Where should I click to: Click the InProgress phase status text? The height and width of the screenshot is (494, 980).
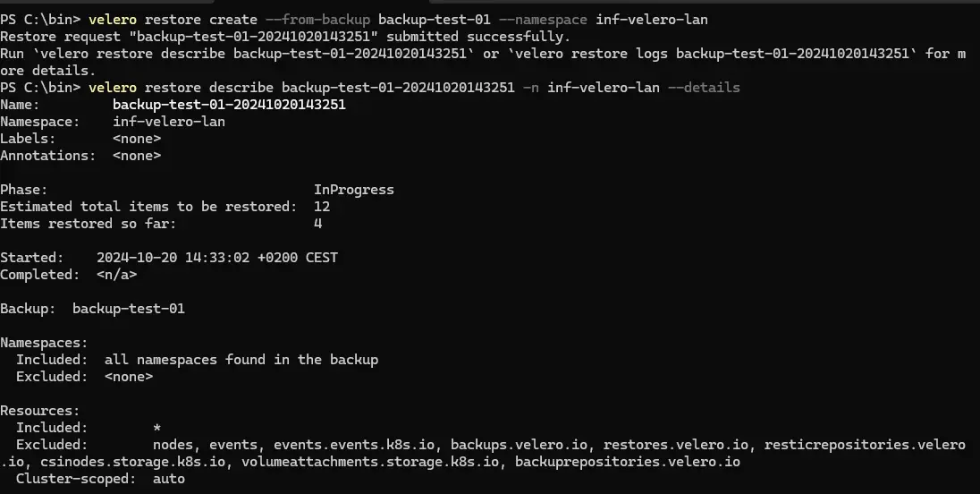[354, 190]
